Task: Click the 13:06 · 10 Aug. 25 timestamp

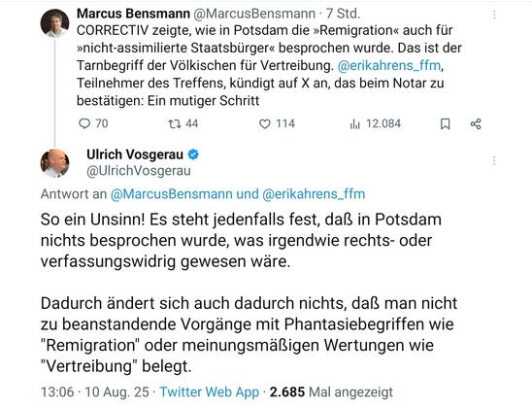Action: 95,392
